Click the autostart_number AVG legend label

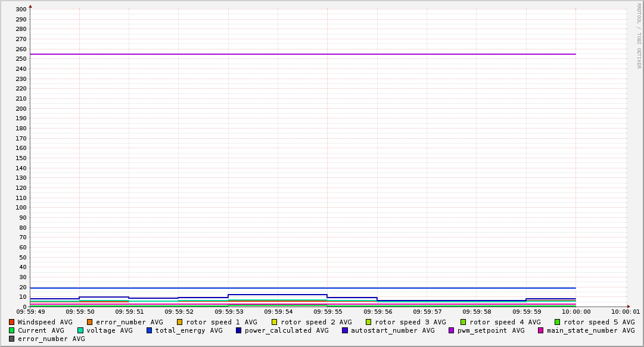(x=393, y=330)
